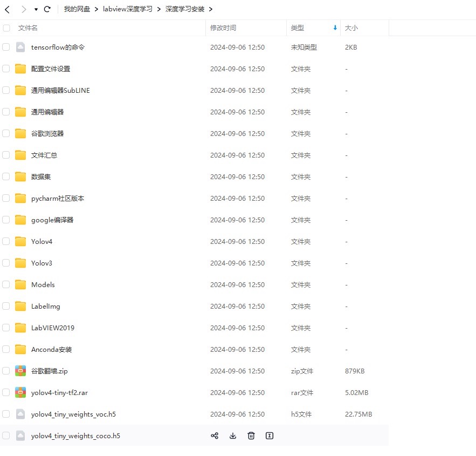Select checkbox for Yolov4 folder
This screenshot has width=476, height=456.
tap(6, 241)
